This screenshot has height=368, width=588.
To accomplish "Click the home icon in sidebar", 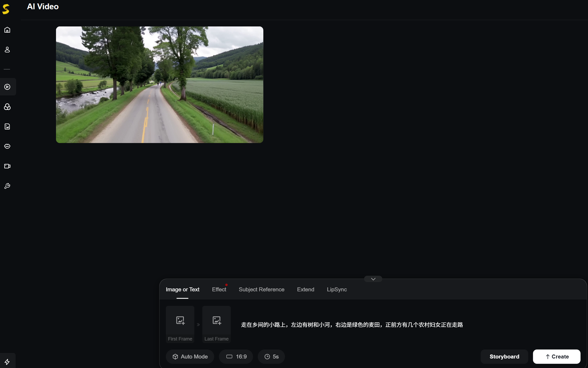I will click(x=7, y=30).
